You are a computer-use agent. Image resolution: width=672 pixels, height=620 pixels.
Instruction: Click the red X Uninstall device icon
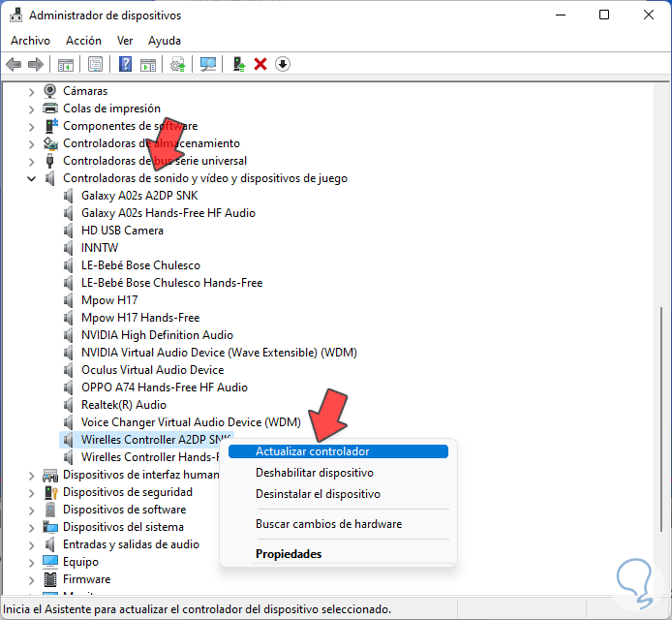(260, 64)
